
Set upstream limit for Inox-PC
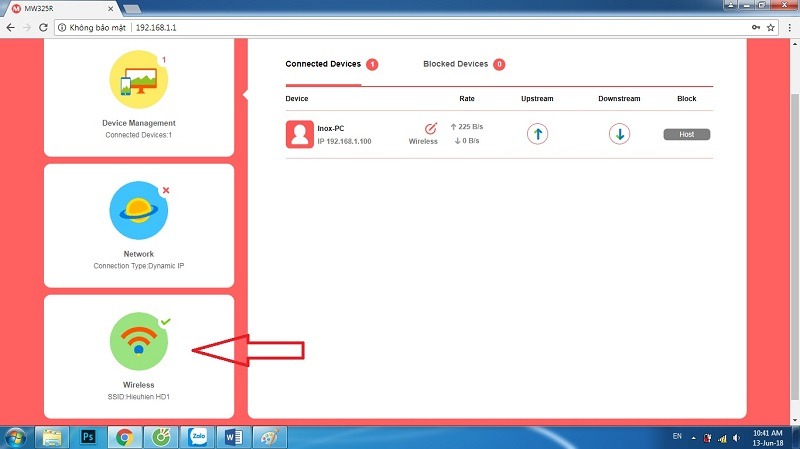pos(537,134)
